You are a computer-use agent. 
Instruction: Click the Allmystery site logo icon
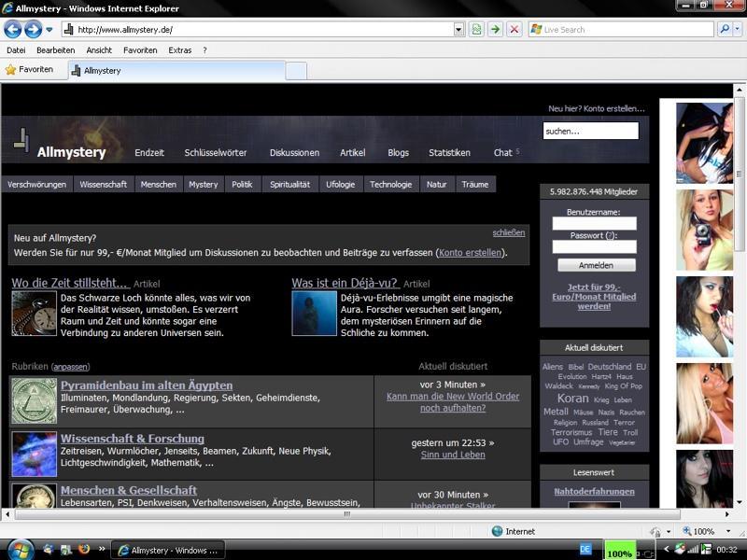(x=21, y=141)
